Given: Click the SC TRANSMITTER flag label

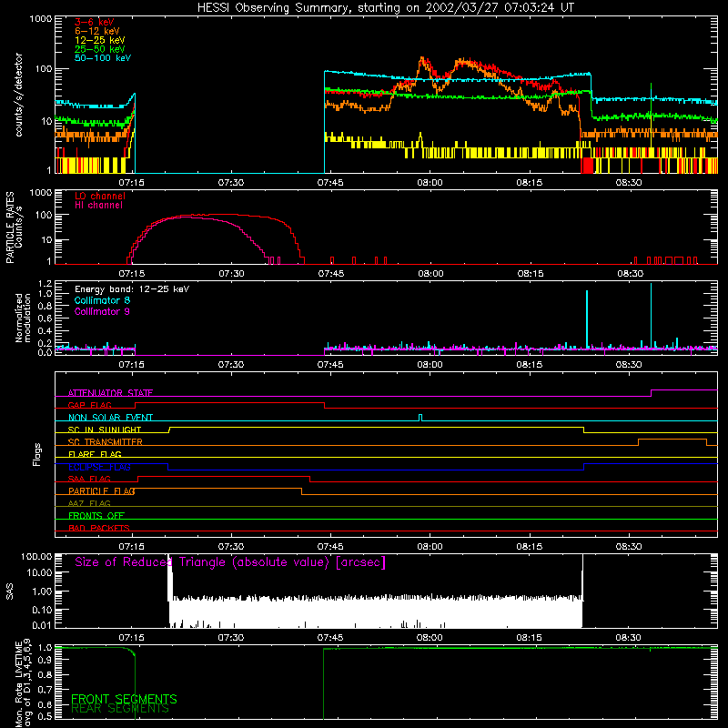Looking at the screenshot, I should tap(105, 442).
